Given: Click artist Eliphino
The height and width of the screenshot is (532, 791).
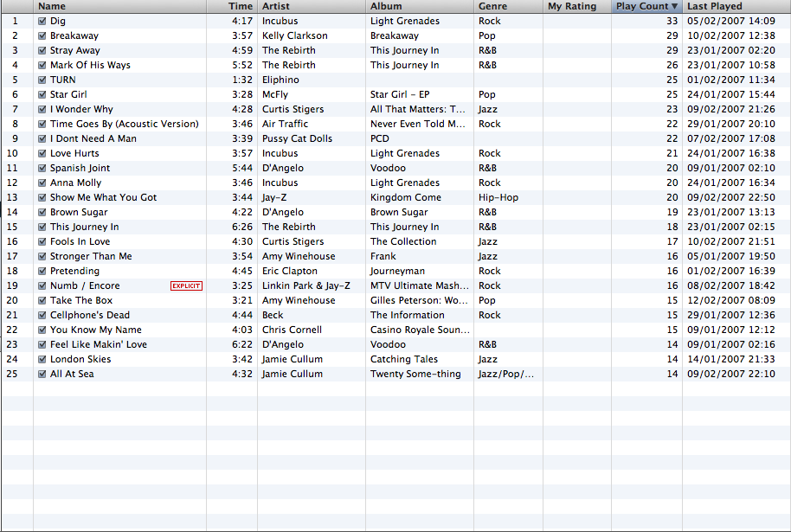Looking at the screenshot, I should pos(280,80).
